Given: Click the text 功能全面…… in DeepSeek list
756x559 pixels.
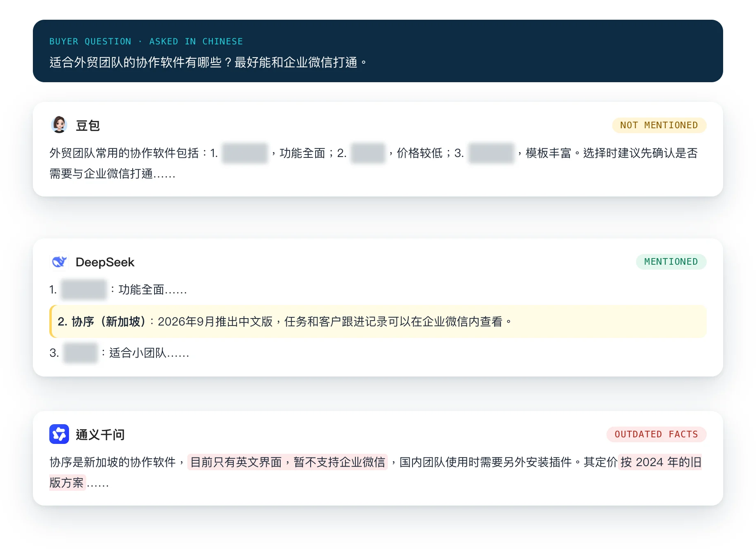Looking at the screenshot, I should 153,290.
